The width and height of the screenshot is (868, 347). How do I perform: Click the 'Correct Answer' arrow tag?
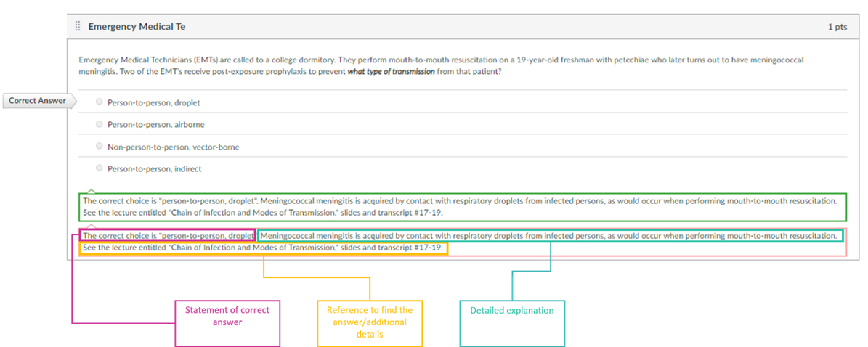click(38, 101)
